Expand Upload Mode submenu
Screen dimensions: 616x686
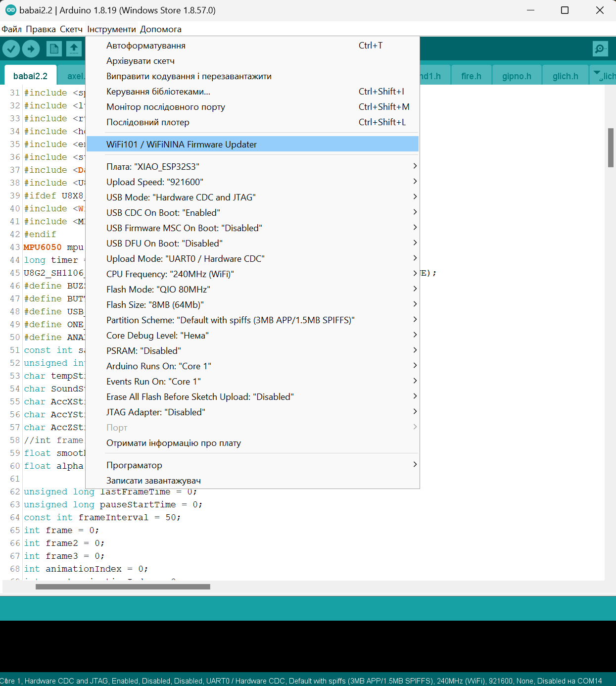coord(252,259)
